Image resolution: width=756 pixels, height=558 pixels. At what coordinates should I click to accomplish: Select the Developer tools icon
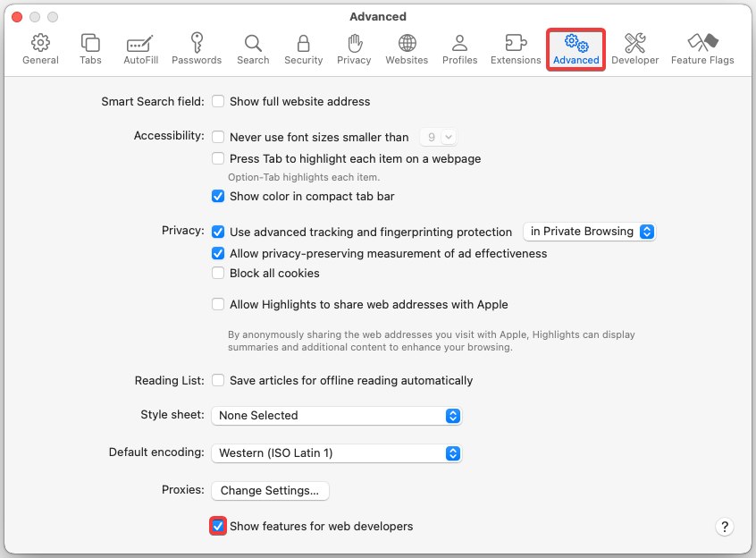coord(634,49)
